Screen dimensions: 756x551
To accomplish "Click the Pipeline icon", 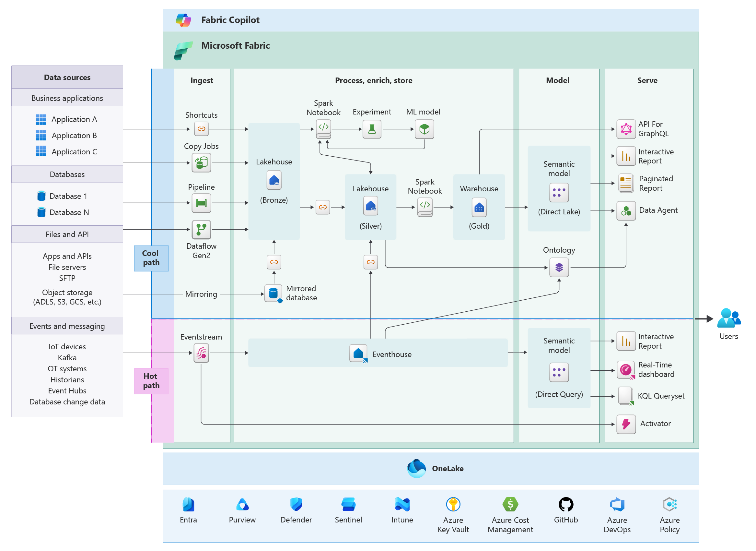I will coord(201,203).
